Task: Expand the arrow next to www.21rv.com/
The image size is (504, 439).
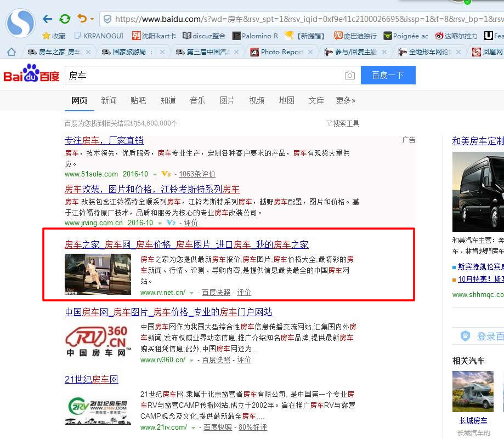Action: tap(193, 427)
